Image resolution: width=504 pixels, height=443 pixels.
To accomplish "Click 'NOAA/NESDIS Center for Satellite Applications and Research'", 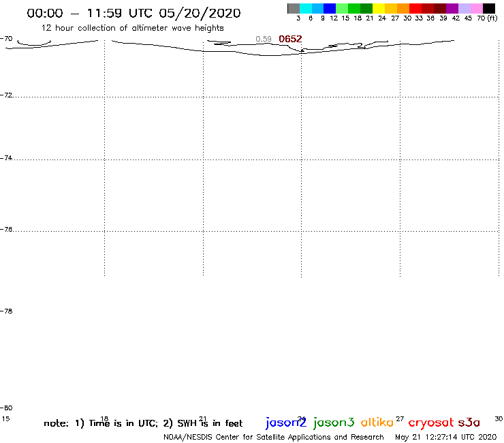I will 274,438.
